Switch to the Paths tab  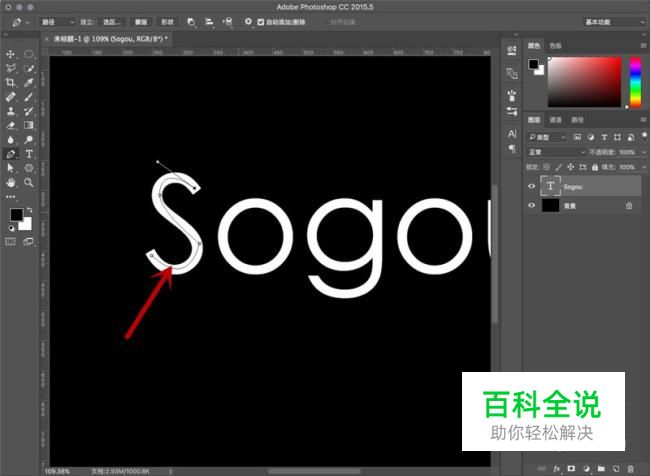(x=577, y=120)
